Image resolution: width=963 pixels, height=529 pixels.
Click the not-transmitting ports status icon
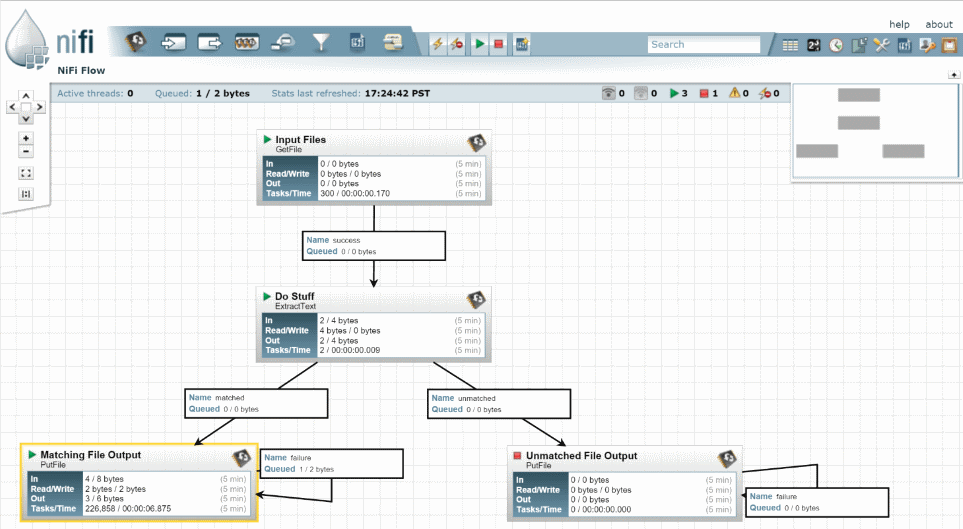641,93
